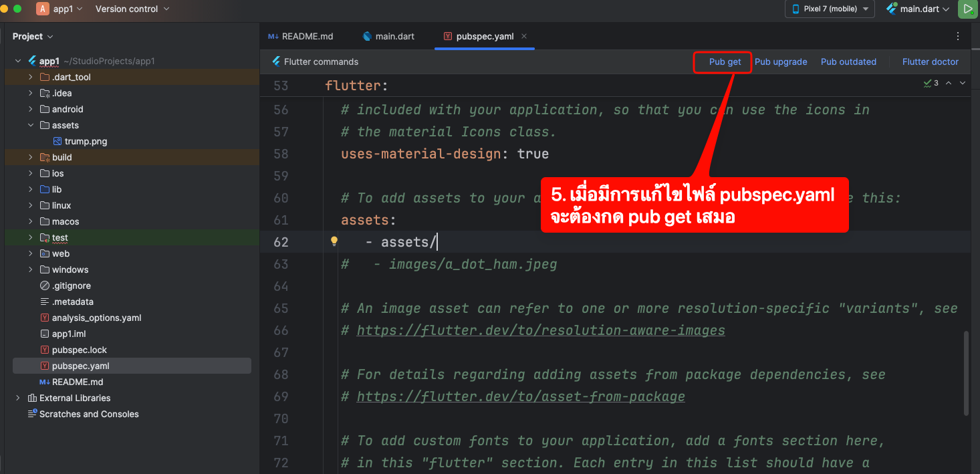980x474 pixels.
Task: Click the Flutter doctor link
Action: click(930, 62)
